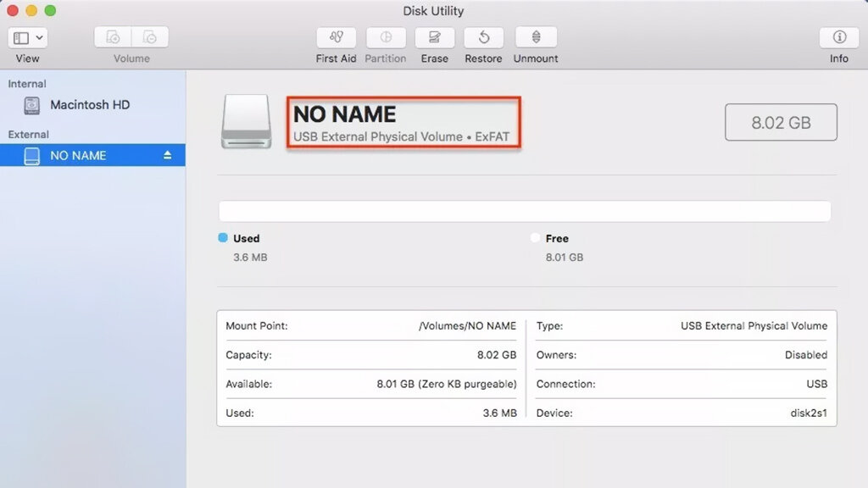The height and width of the screenshot is (488, 868).
Task: Run First Aid on the disk
Action: coord(336,37)
